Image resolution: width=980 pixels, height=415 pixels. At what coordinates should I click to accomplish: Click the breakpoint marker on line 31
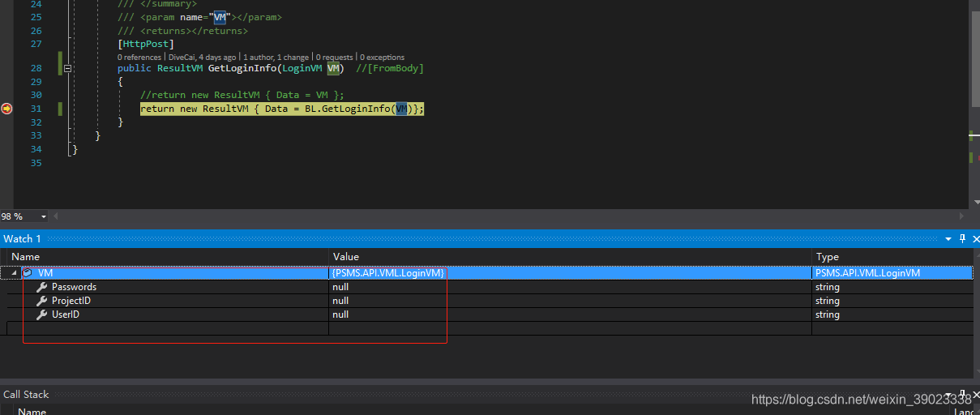6,109
